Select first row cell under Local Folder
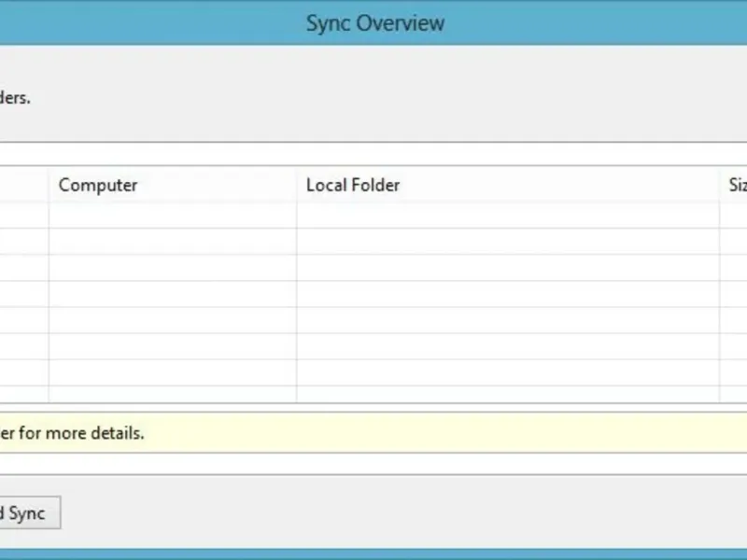Image resolution: width=747 pixels, height=560 pixels. click(x=508, y=216)
